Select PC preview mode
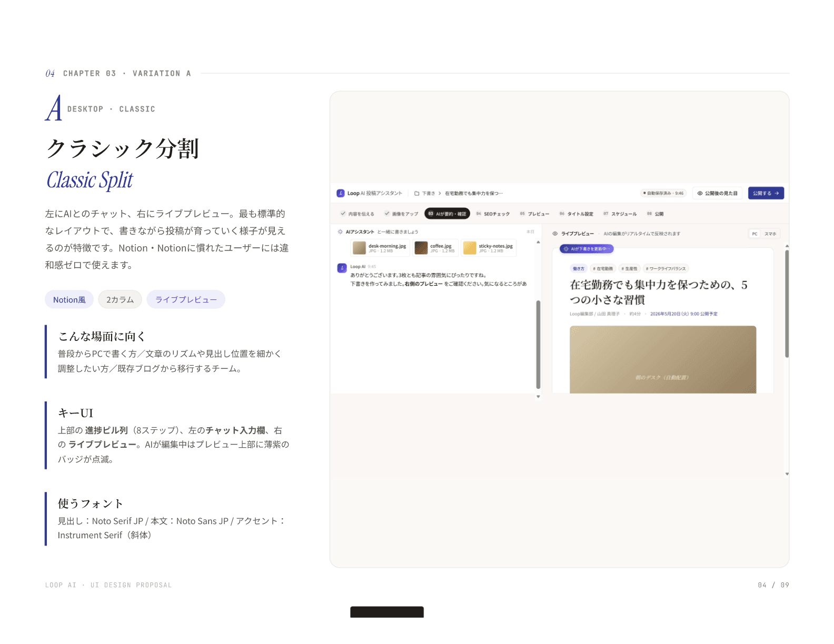Image resolution: width=834 pixels, height=644 pixels. tap(754, 234)
